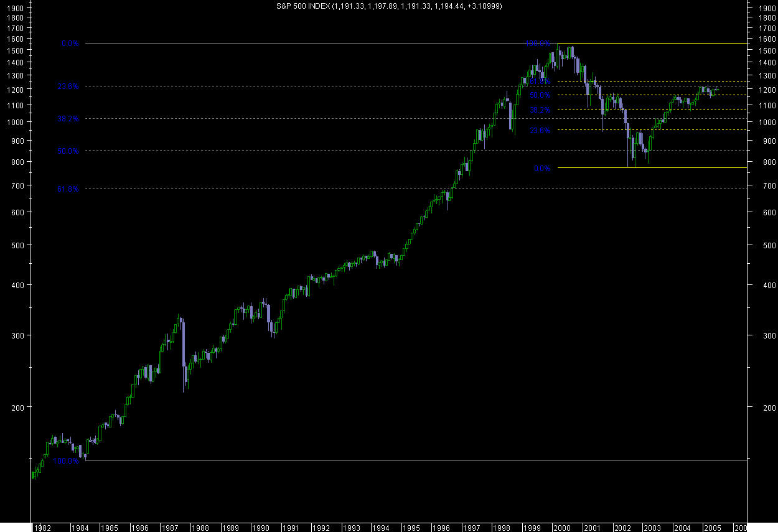
Task: Click the 1992 year label on time axis
Action: [321, 528]
